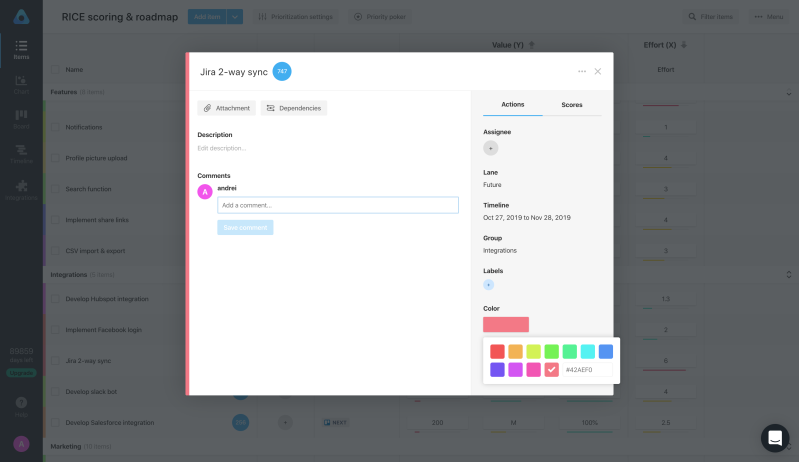799x462 pixels.
Task: Click the Filter items search
Action: point(710,17)
